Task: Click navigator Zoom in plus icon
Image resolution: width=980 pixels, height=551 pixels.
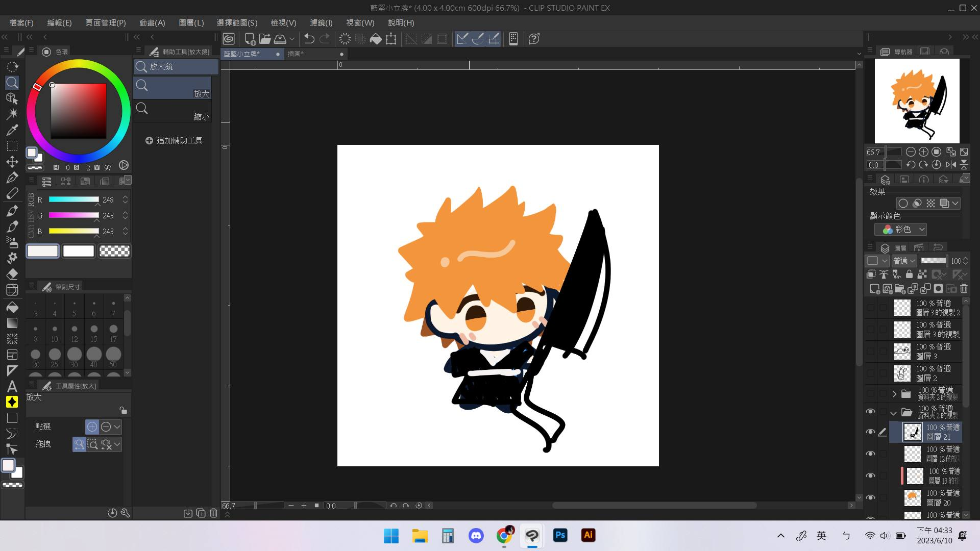Action: 923,152
